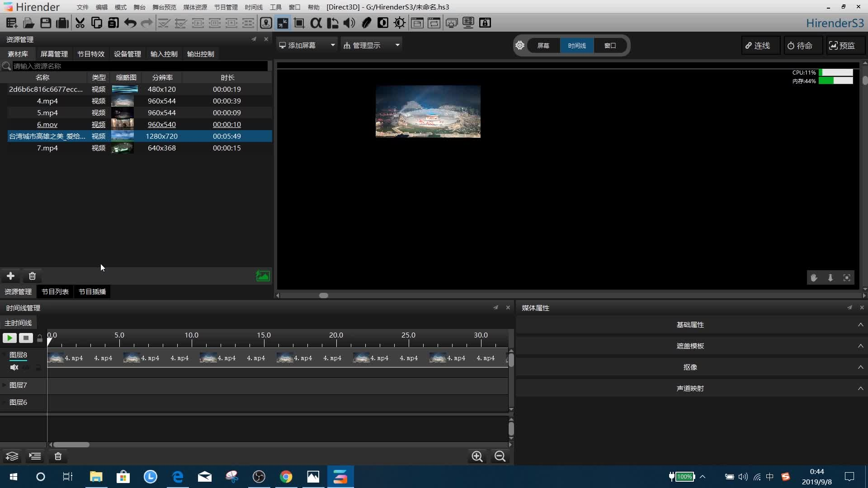Click the padlock window toolbar icon
Viewport: 868px width, 488px height.
coord(485,23)
